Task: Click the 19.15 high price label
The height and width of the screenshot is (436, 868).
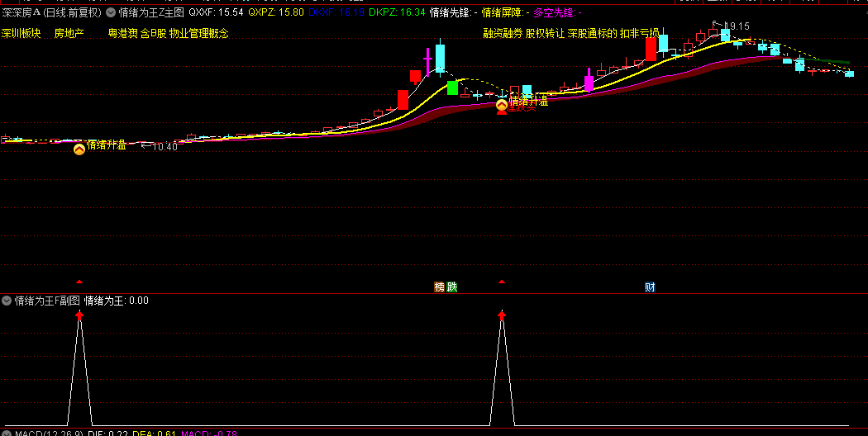Action: (737, 26)
